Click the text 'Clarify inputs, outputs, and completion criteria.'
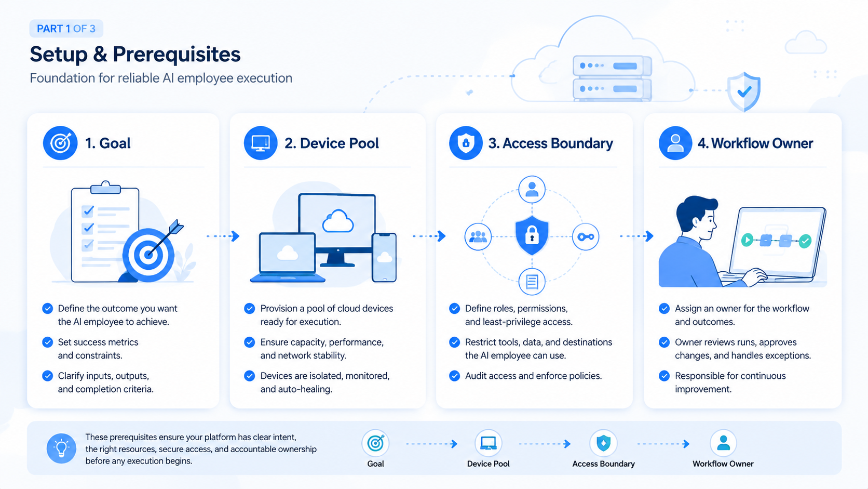Viewport: 868px width, 489px height. 106,382
